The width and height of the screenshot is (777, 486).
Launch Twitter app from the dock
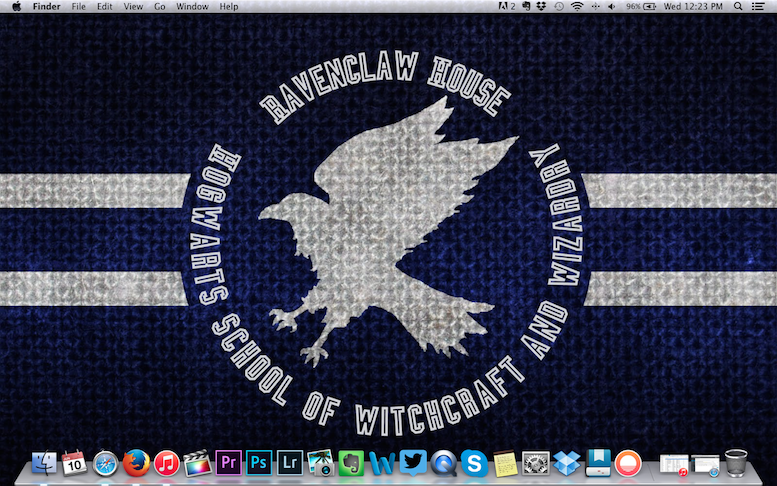pyautogui.click(x=413, y=463)
